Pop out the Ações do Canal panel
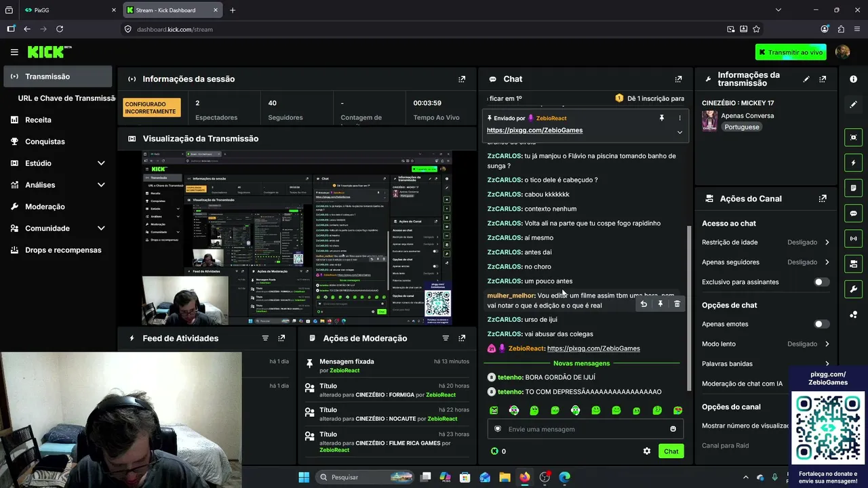 823,199
